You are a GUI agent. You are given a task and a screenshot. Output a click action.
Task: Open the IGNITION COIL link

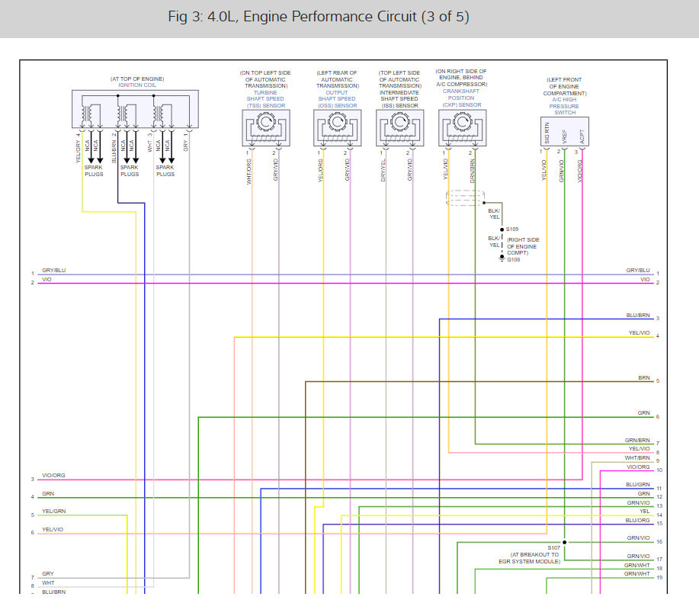tap(137, 85)
